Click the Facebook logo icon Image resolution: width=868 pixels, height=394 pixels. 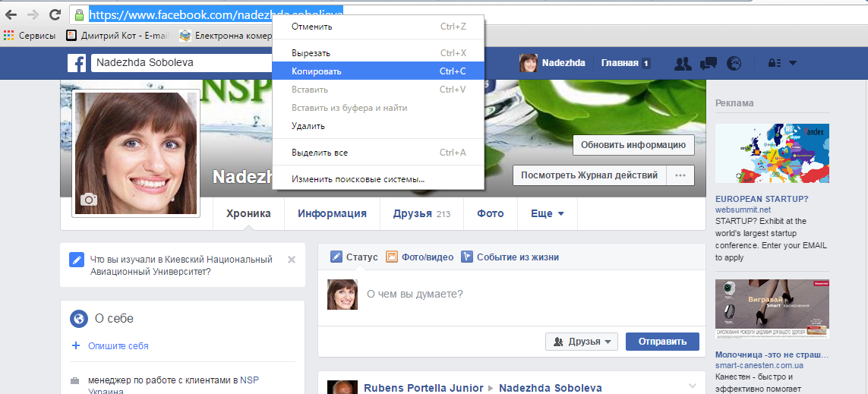pyautogui.click(x=77, y=63)
